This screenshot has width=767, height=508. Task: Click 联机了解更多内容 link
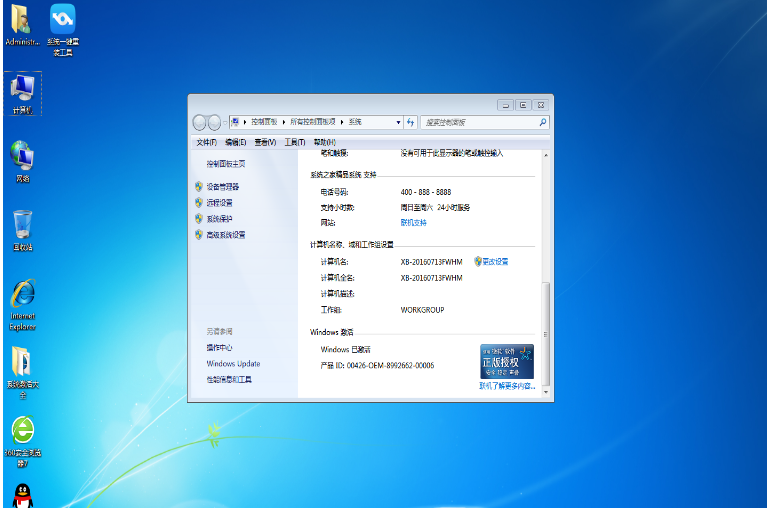pyautogui.click(x=507, y=386)
